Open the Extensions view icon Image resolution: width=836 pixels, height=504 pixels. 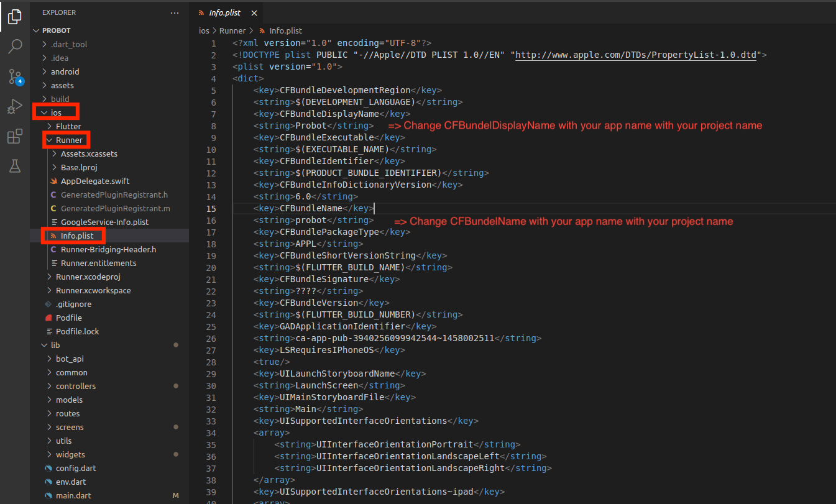(x=15, y=136)
